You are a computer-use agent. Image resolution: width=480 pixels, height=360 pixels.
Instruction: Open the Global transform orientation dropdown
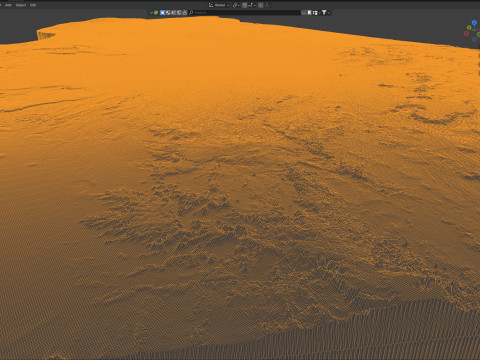click(x=219, y=5)
